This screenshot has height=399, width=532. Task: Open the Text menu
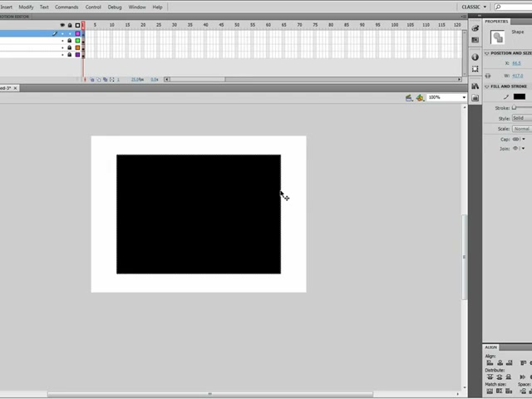[44, 7]
